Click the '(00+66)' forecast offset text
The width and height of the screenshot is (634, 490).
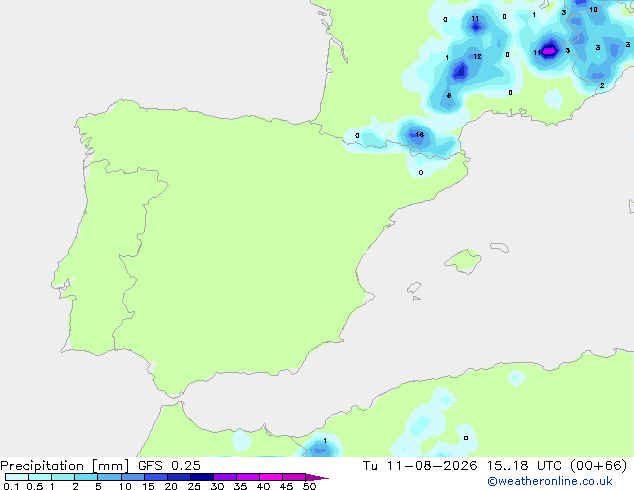click(x=598, y=466)
